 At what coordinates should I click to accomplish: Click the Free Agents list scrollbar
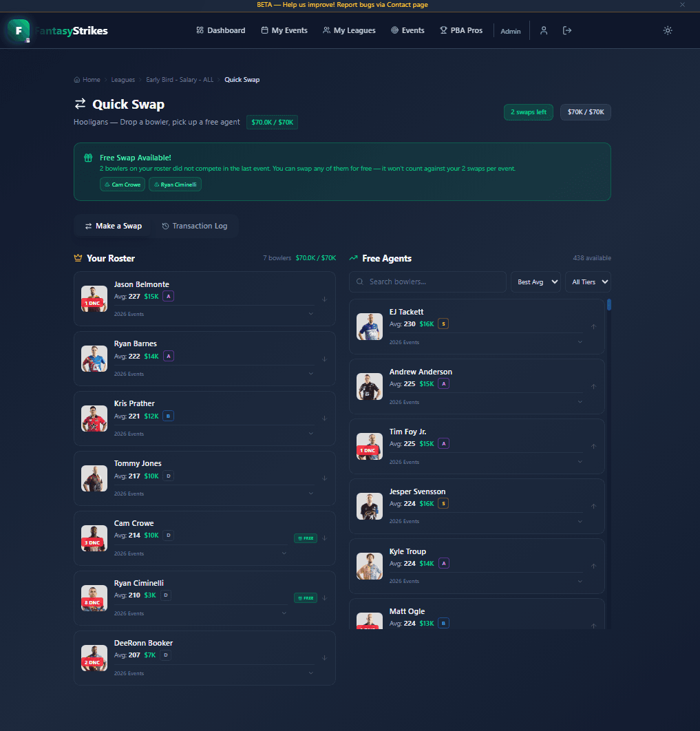click(x=609, y=305)
